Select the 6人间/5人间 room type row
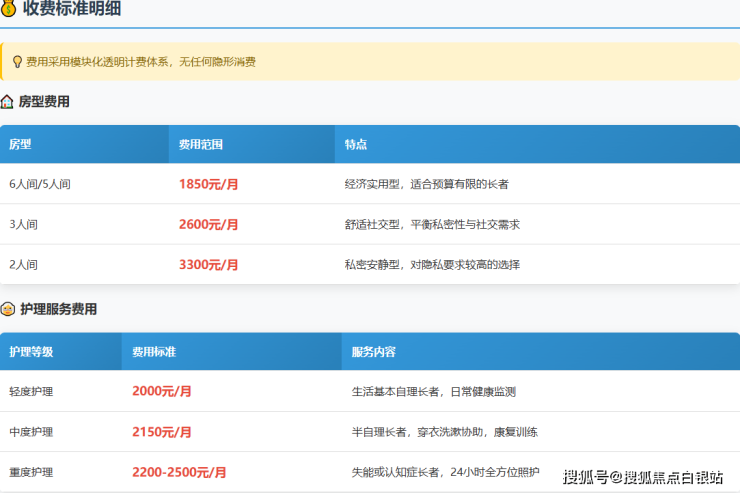 [x=40, y=184]
